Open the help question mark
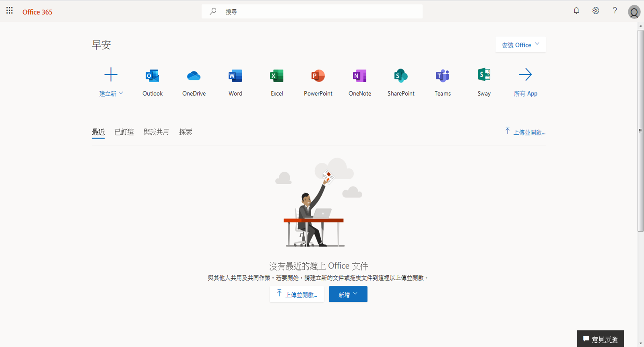 [x=615, y=11]
